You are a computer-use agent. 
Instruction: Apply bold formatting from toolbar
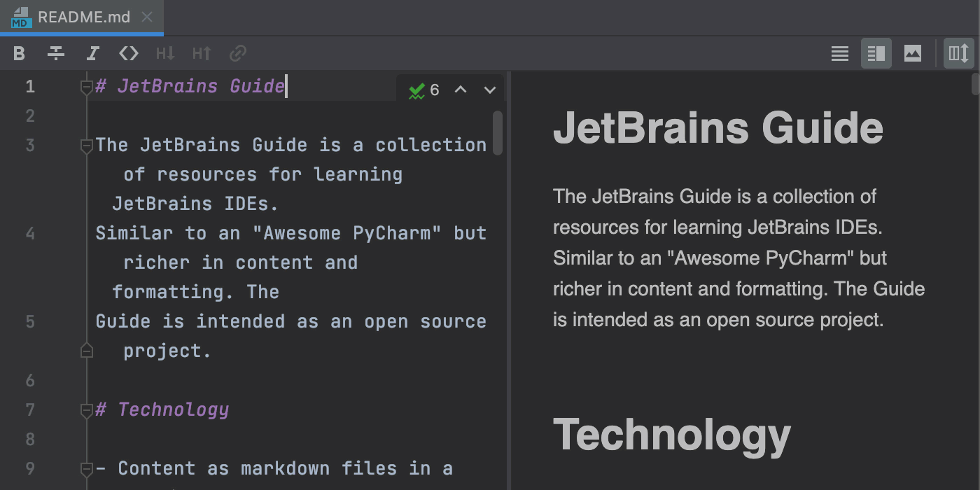(20, 53)
